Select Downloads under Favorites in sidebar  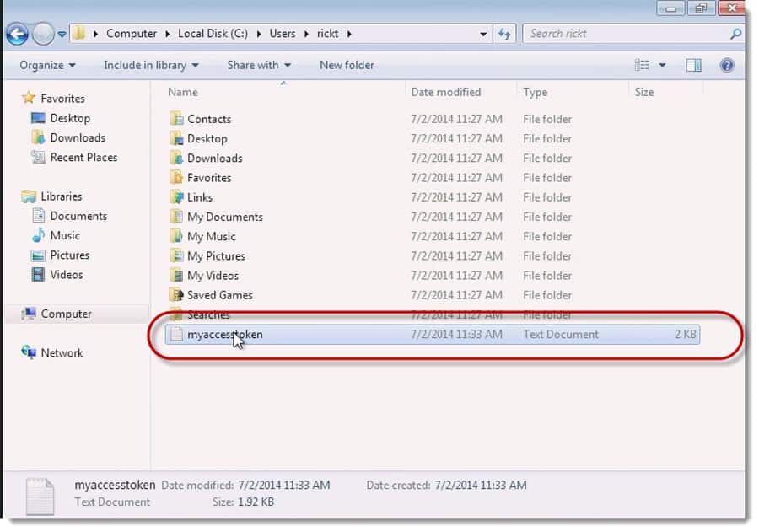[x=78, y=137]
